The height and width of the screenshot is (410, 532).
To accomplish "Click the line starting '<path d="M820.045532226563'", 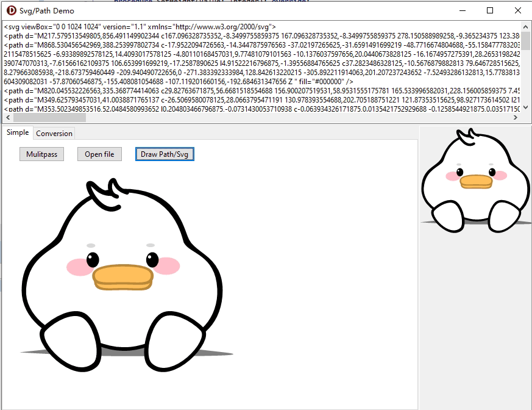I will (261, 91).
